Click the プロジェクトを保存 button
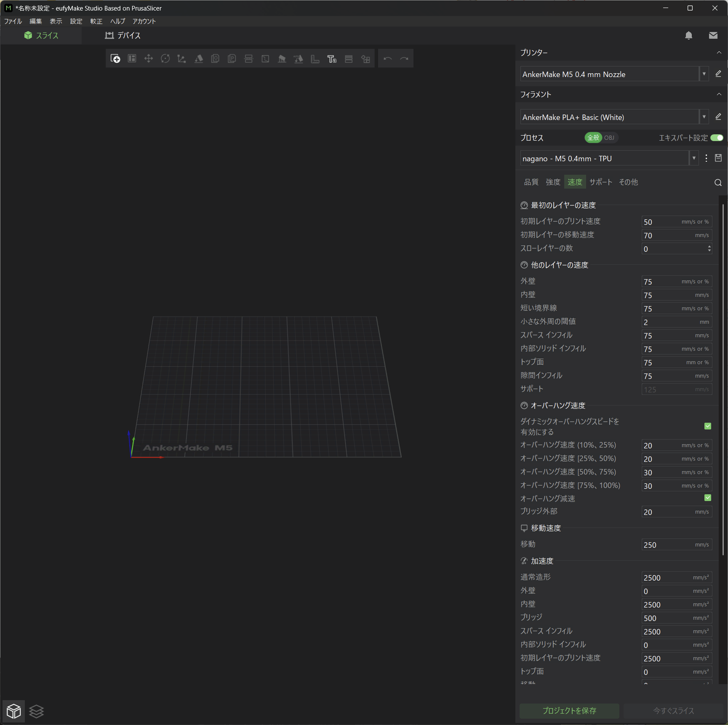The width and height of the screenshot is (728, 725). pyautogui.click(x=569, y=711)
